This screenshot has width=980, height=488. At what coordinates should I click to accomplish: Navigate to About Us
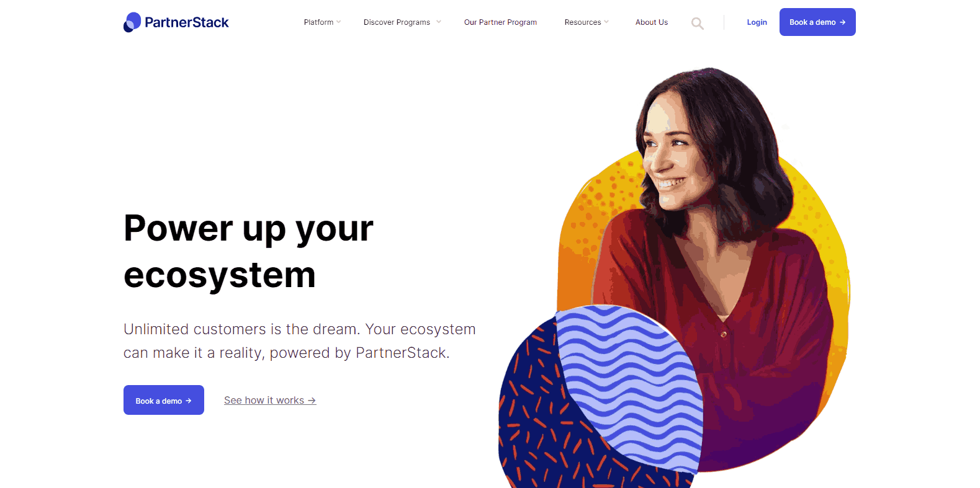(x=651, y=22)
